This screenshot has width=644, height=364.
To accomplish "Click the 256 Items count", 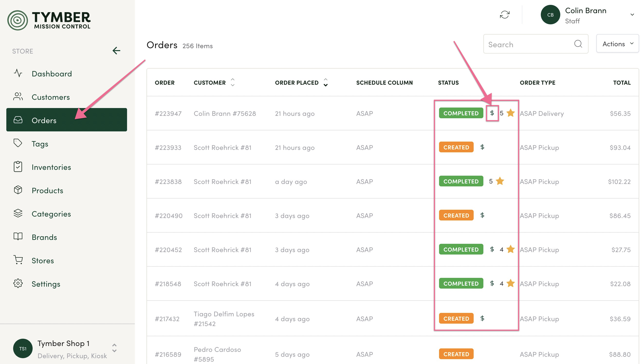I will [197, 46].
